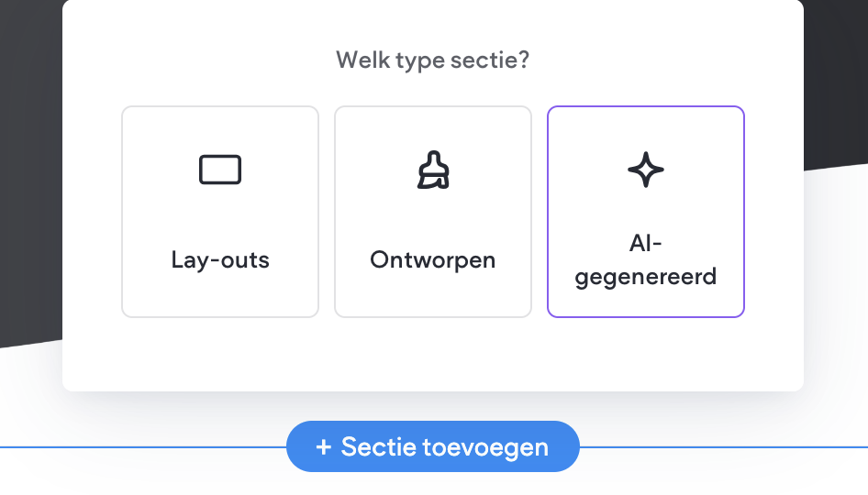
Task: Click the "Ontworpen" label text
Action: [433, 259]
